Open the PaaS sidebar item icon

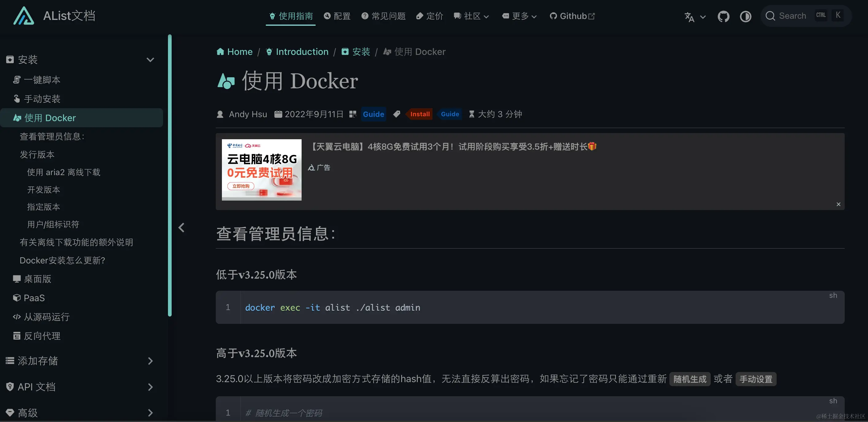click(17, 298)
